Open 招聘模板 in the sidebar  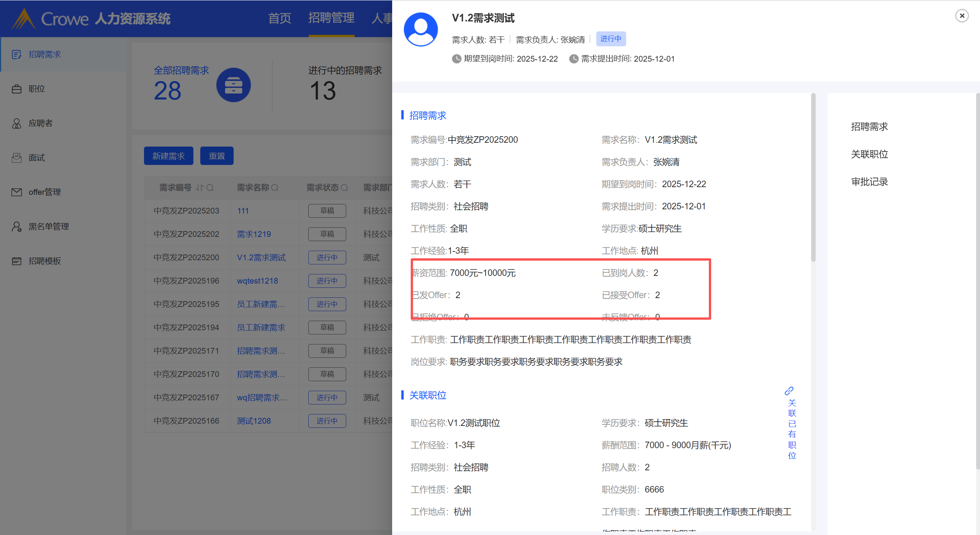[45, 261]
